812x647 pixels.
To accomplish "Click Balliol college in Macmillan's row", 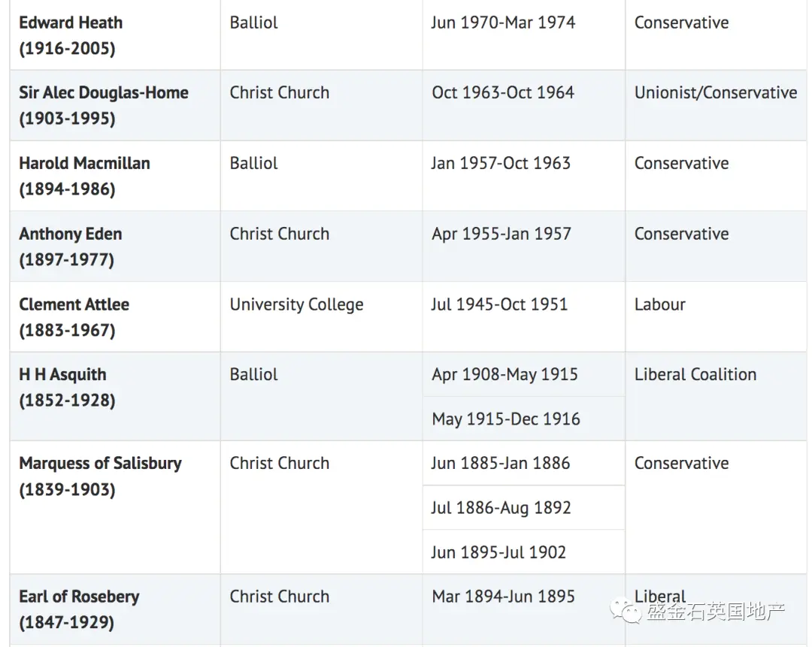I will (254, 163).
